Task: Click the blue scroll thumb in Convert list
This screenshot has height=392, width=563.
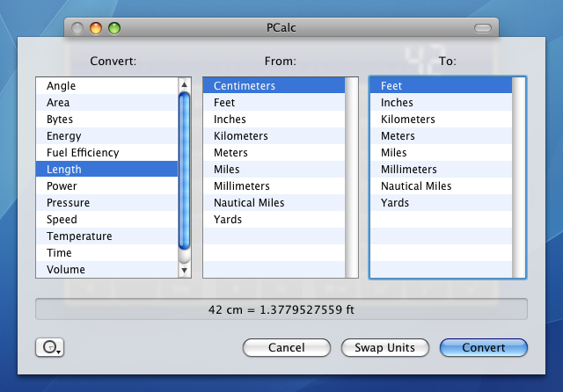Action: pyautogui.click(x=184, y=171)
